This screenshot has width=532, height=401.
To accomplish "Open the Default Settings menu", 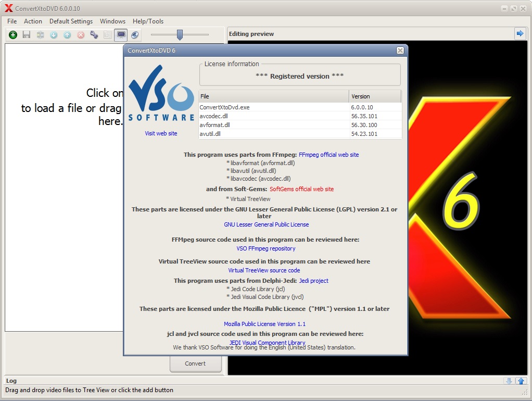I will coord(71,21).
